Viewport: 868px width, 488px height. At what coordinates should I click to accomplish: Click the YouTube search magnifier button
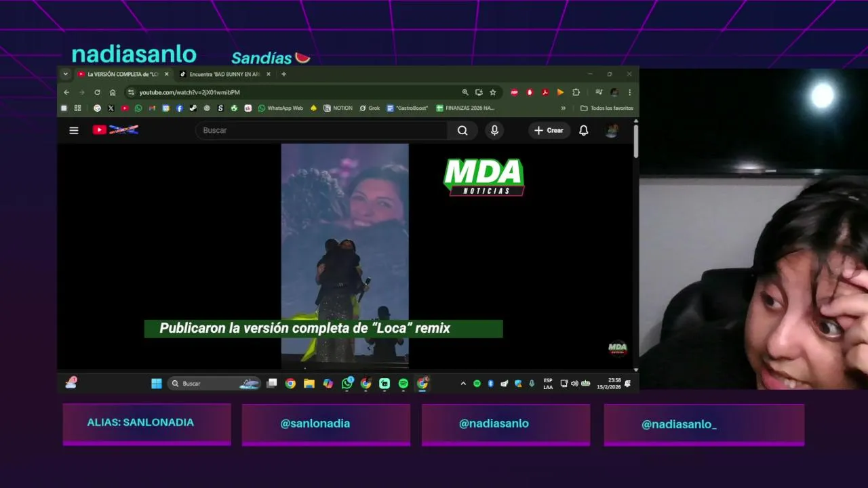click(462, 130)
